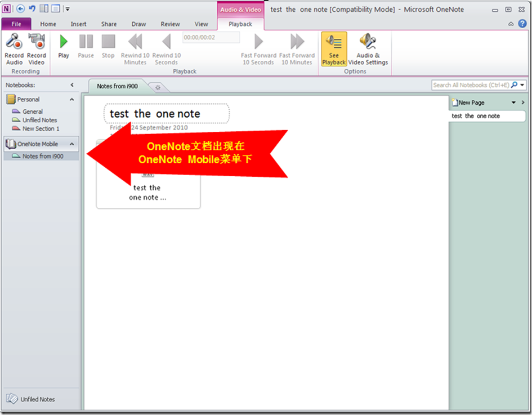Click the search magnifier icon
Image resolution: width=532 pixels, height=415 pixels.
point(515,85)
